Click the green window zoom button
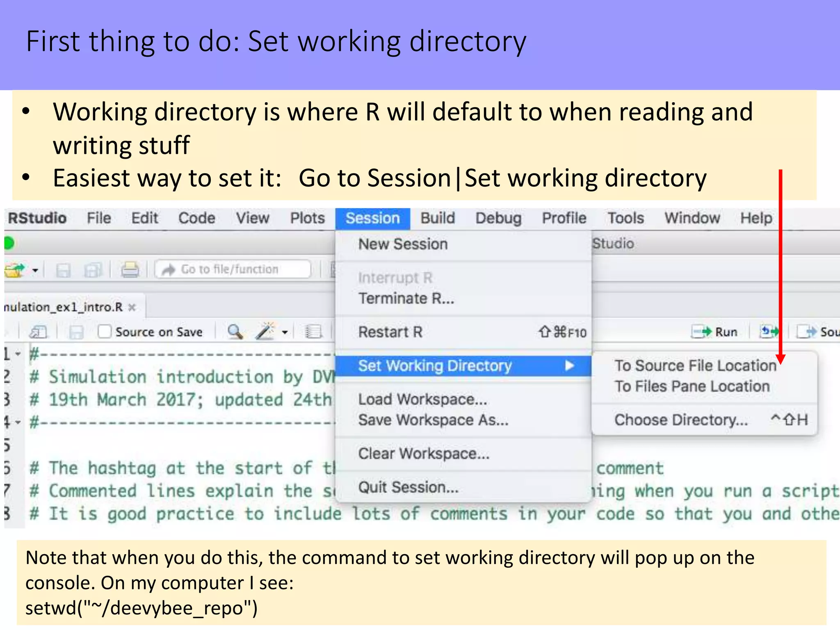The height and width of the screenshot is (630, 840). coord(9,243)
